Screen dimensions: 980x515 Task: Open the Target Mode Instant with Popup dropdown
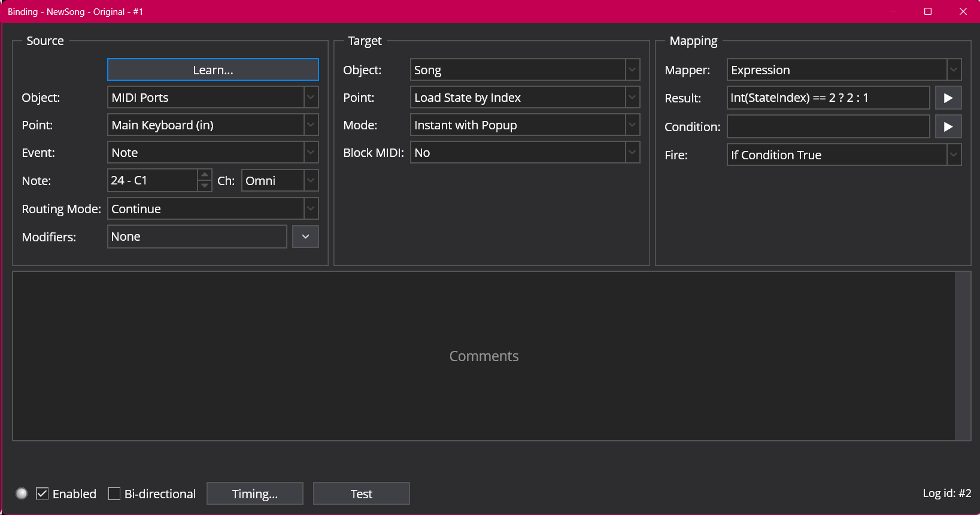coord(632,125)
